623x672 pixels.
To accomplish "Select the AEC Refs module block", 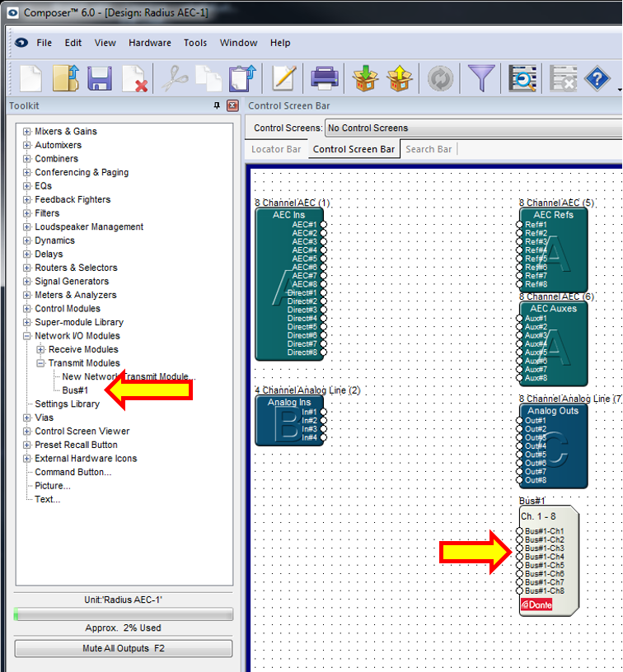I will 553,250.
